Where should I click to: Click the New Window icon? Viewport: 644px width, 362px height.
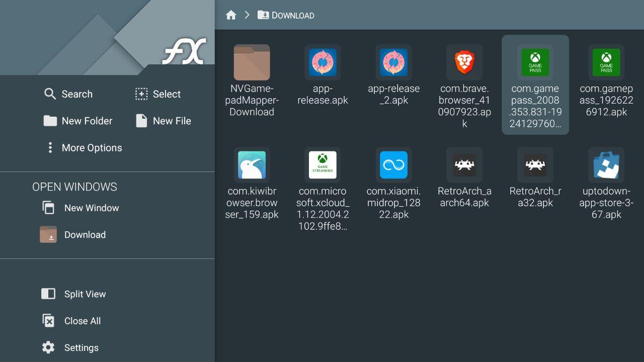(x=48, y=208)
